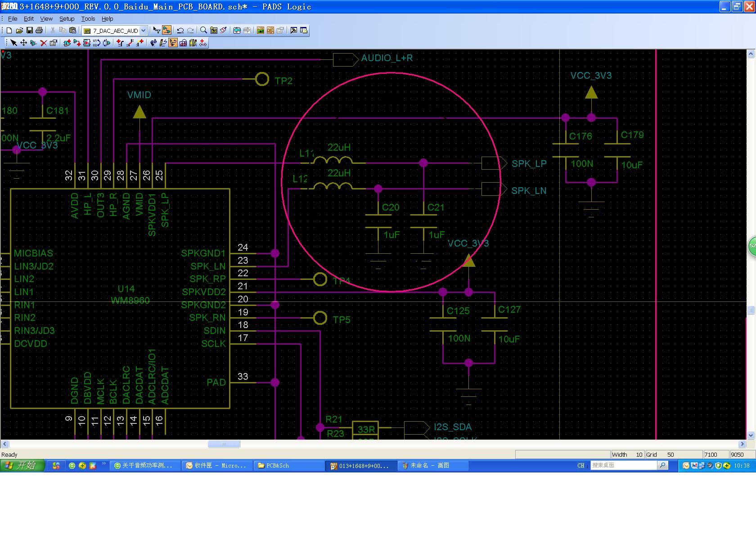756x553 pixels.
Task: Select the C179 10uF capacitor label
Action: [x=632, y=135]
